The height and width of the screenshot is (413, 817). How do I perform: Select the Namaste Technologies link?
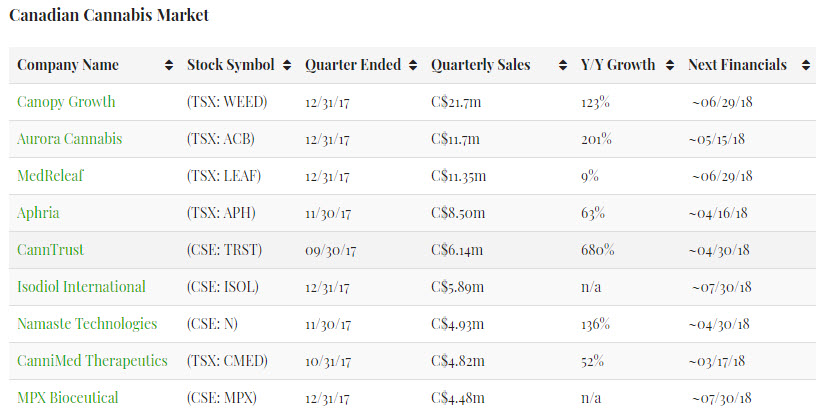[87, 324]
